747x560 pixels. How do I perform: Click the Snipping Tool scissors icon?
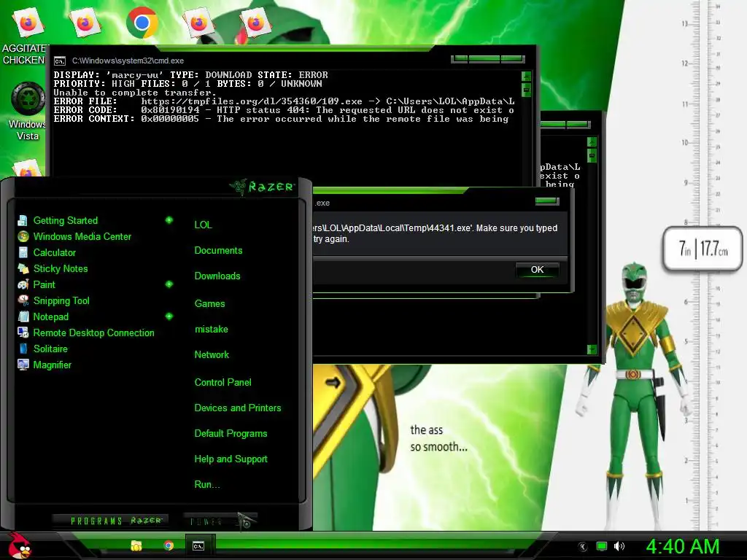[x=23, y=300]
